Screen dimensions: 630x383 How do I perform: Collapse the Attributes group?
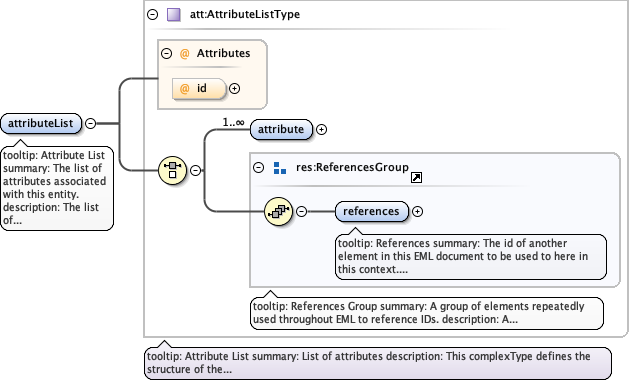(x=166, y=53)
